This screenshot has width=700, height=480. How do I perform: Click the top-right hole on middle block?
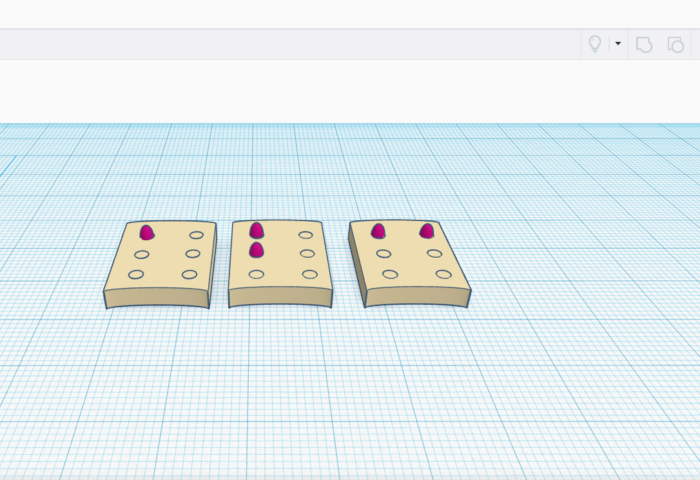tap(306, 235)
